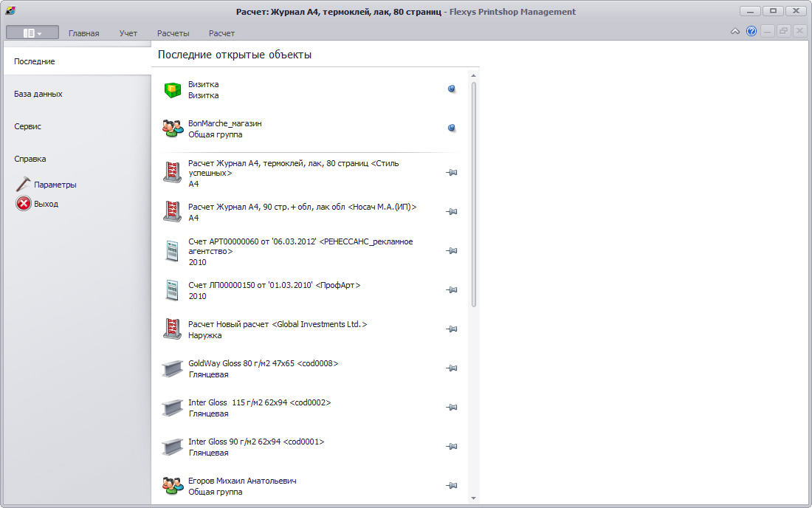Pin the Егоров Михаил Анатольевич item
This screenshot has width=812, height=508.
pyautogui.click(x=452, y=486)
